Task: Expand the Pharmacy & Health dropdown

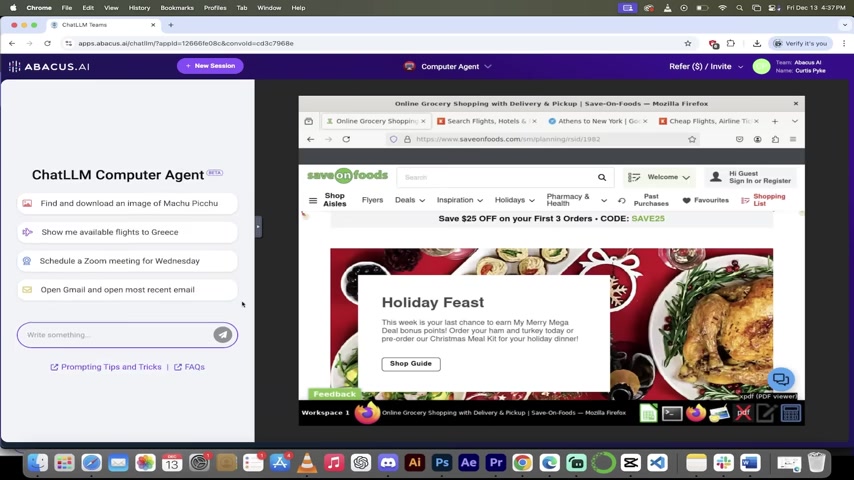Action: (603, 200)
